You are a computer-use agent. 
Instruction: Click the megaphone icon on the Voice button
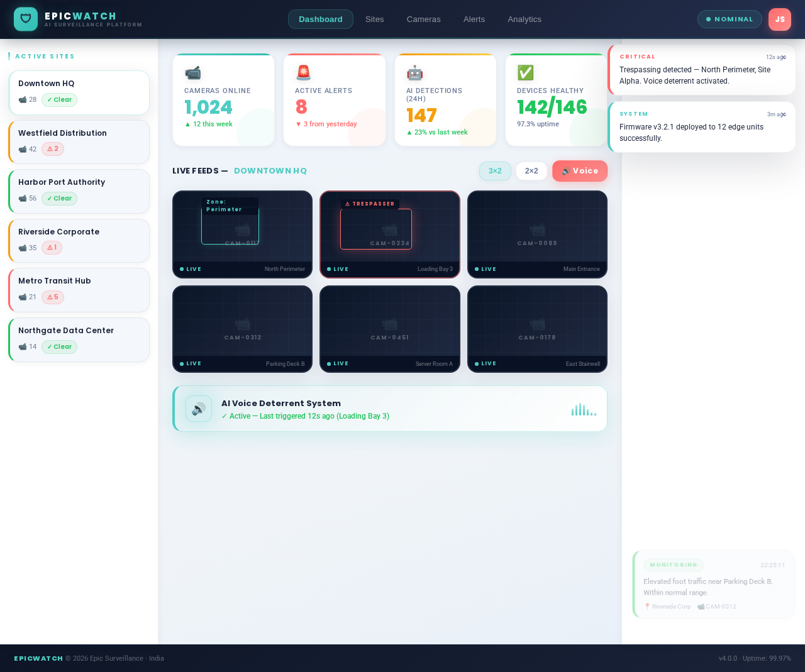(x=564, y=171)
